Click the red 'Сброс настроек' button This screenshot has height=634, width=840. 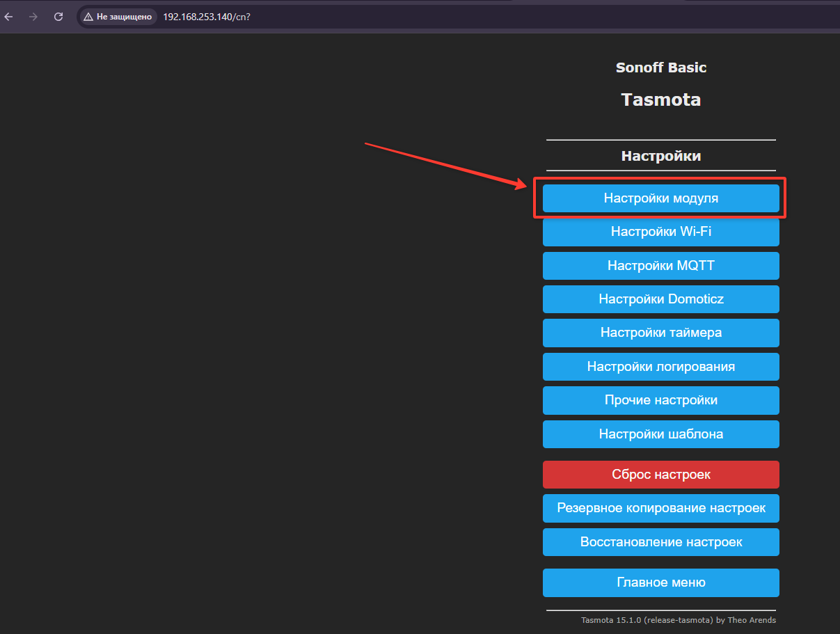[x=661, y=475]
